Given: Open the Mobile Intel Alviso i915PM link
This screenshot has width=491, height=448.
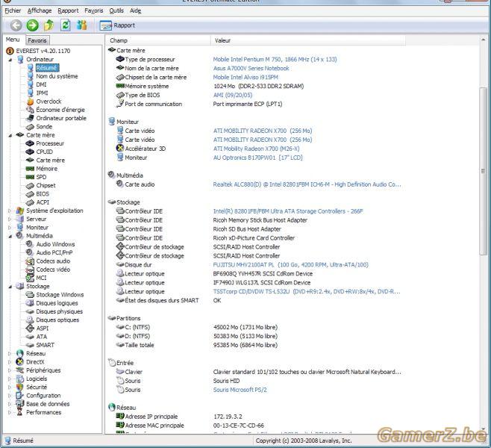Looking at the screenshot, I should (x=245, y=78).
